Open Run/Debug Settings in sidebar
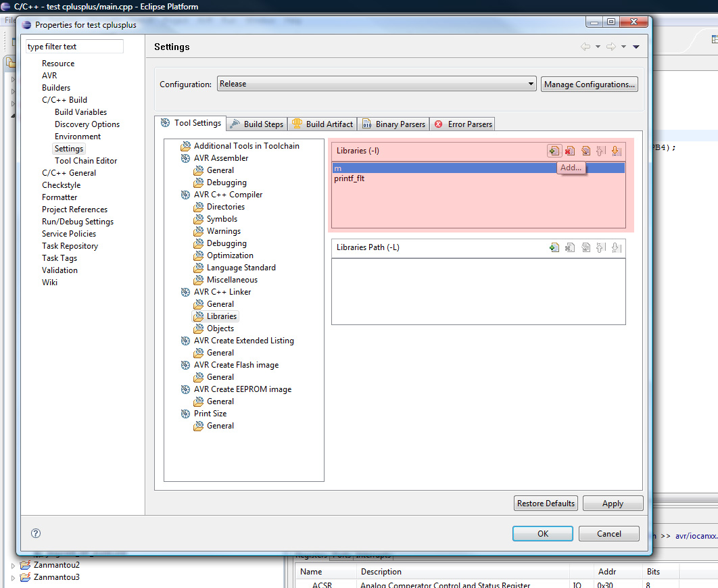The width and height of the screenshot is (718, 588). [x=78, y=222]
